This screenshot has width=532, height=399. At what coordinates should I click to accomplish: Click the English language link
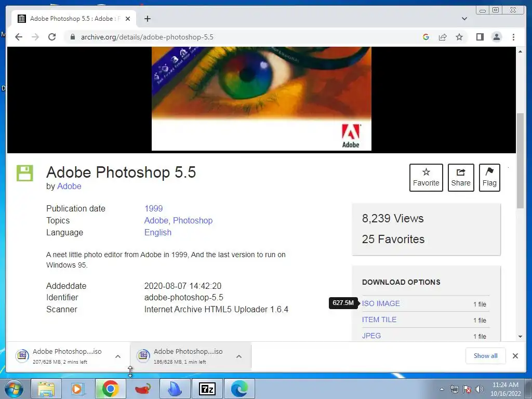pos(158,232)
